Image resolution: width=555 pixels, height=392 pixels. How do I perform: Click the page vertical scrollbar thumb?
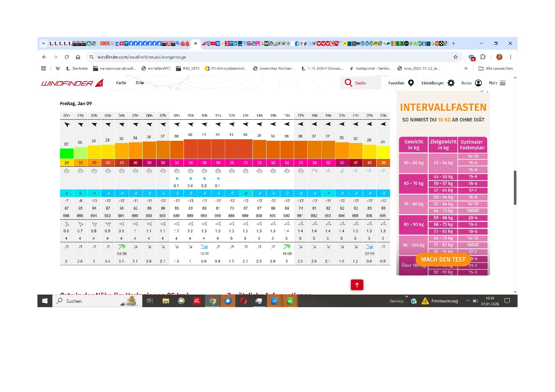[515, 187]
